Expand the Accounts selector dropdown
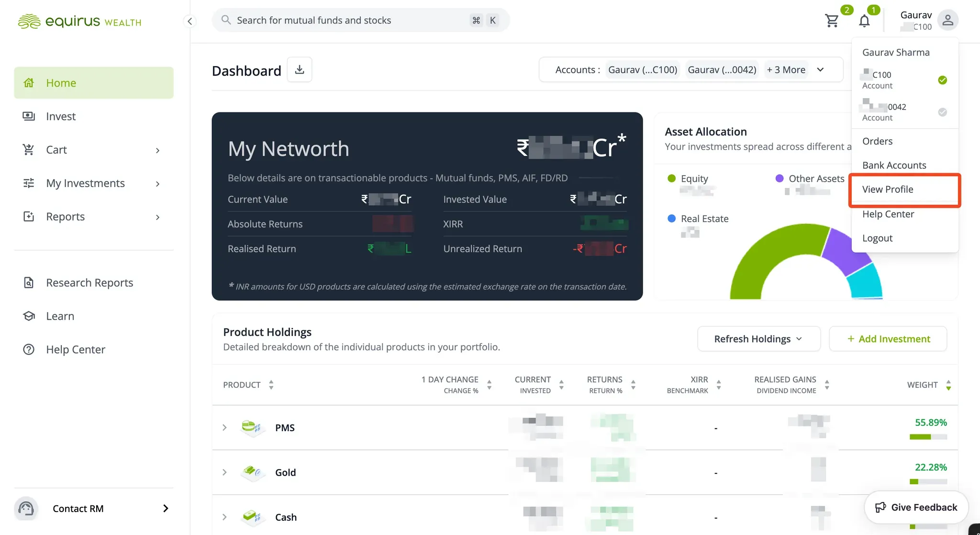Image resolution: width=980 pixels, height=535 pixels. pos(820,69)
